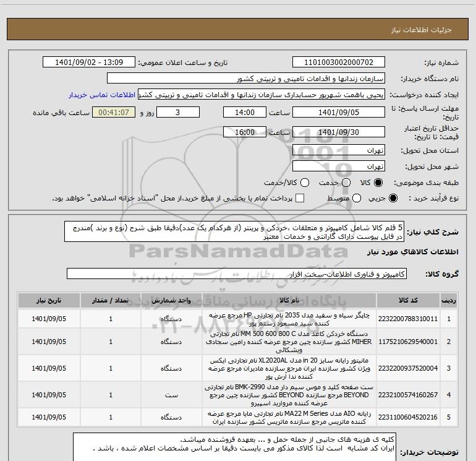The width and height of the screenshot is (476, 461).
Task: Click product code 2232200937520004
Action: click(408, 368)
